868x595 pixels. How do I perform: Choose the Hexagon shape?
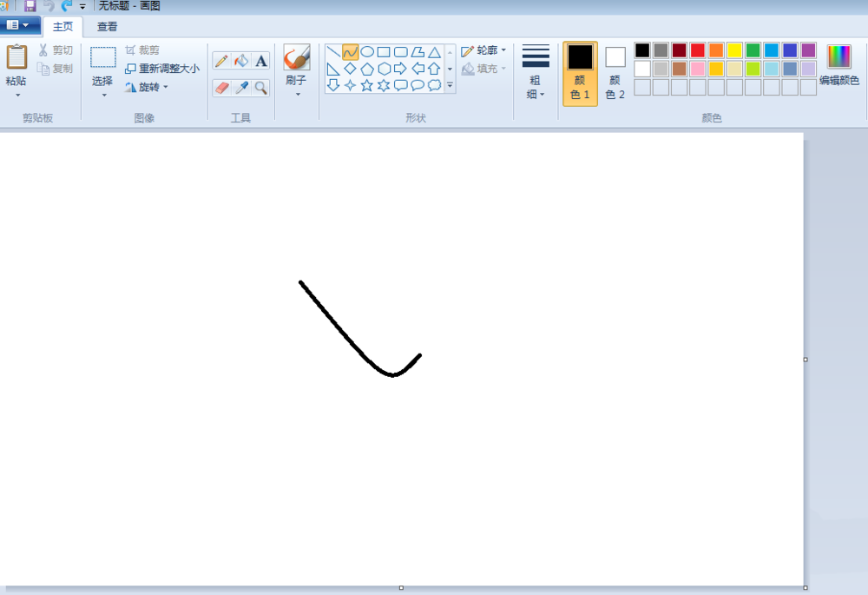pyautogui.click(x=384, y=69)
